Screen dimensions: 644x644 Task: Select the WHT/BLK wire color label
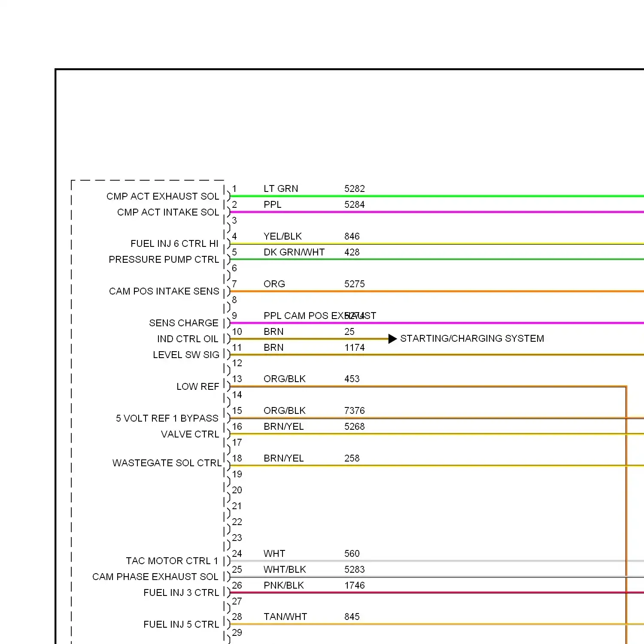pos(285,570)
